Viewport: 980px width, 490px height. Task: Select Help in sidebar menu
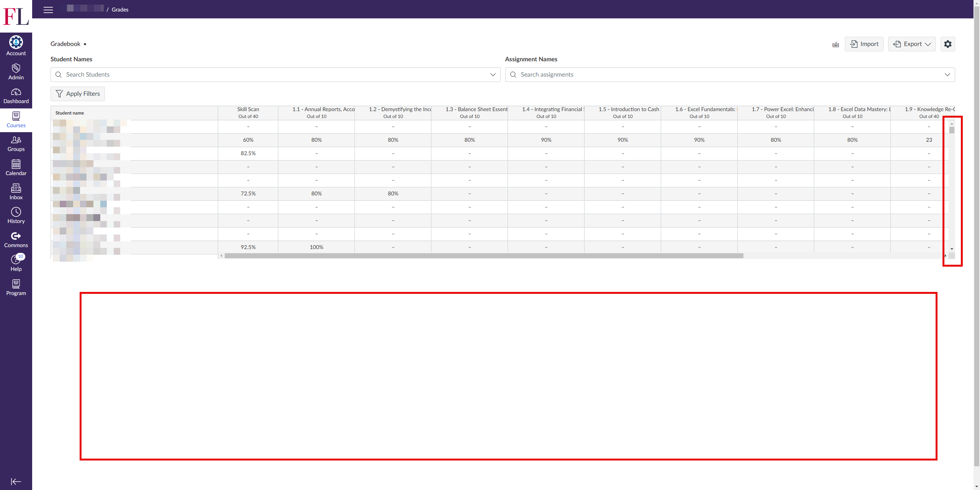coord(16,264)
